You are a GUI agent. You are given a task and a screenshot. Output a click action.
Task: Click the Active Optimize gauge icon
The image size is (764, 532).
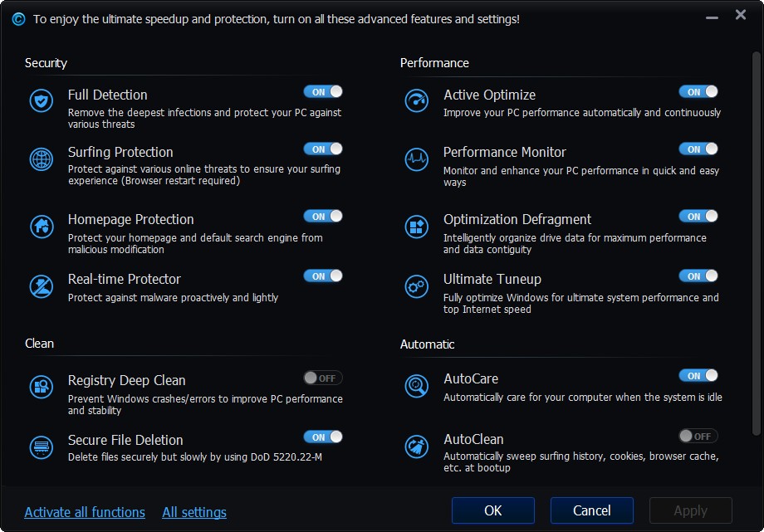click(x=417, y=101)
